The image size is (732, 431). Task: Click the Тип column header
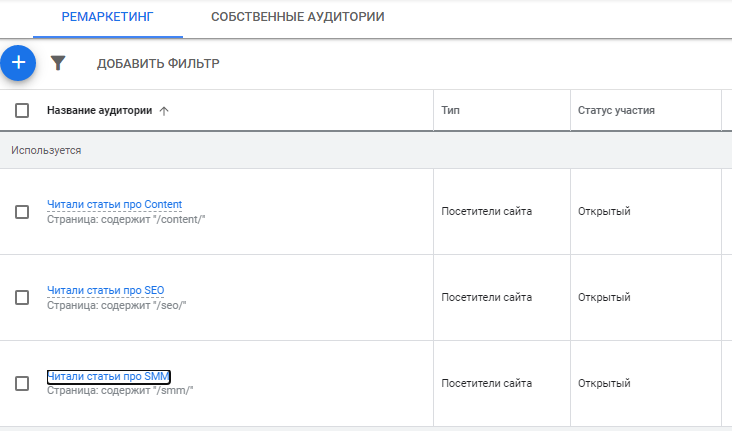click(x=451, y=110)
